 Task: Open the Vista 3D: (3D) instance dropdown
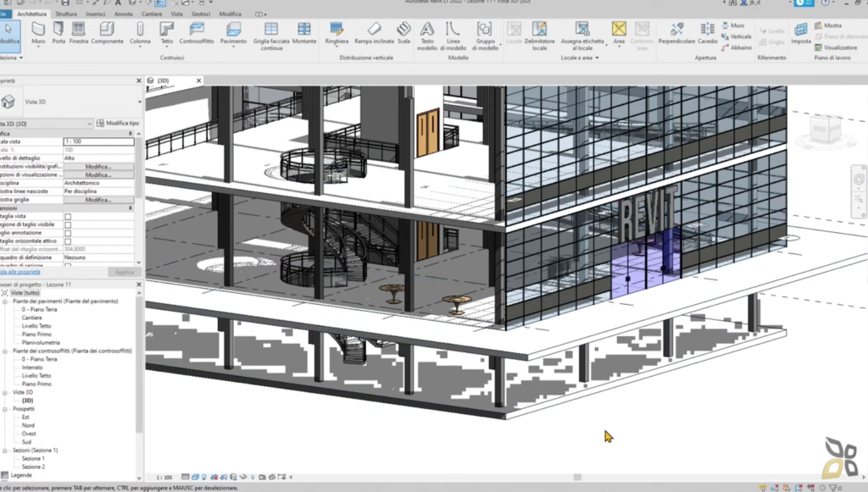[88, 124]
